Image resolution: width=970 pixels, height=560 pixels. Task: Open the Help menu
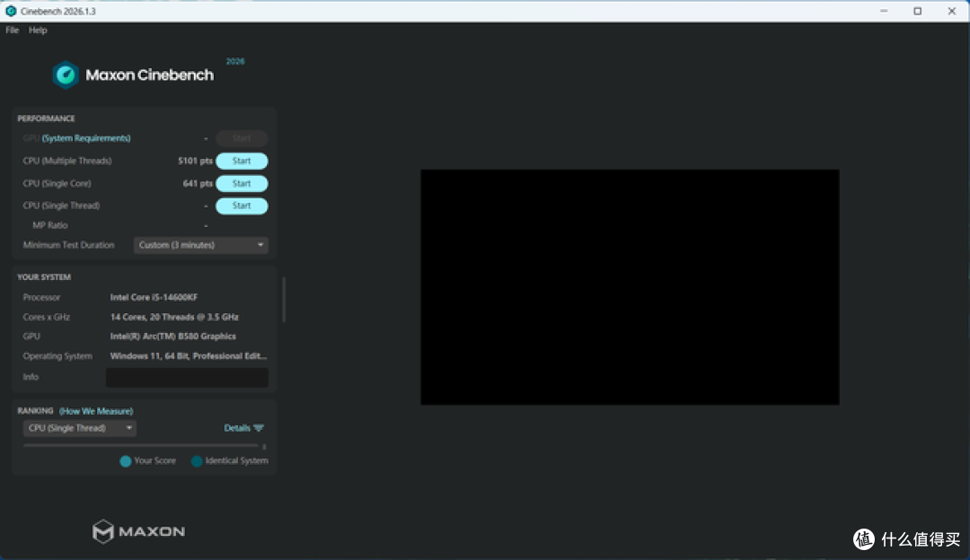(x=38, y=30)
